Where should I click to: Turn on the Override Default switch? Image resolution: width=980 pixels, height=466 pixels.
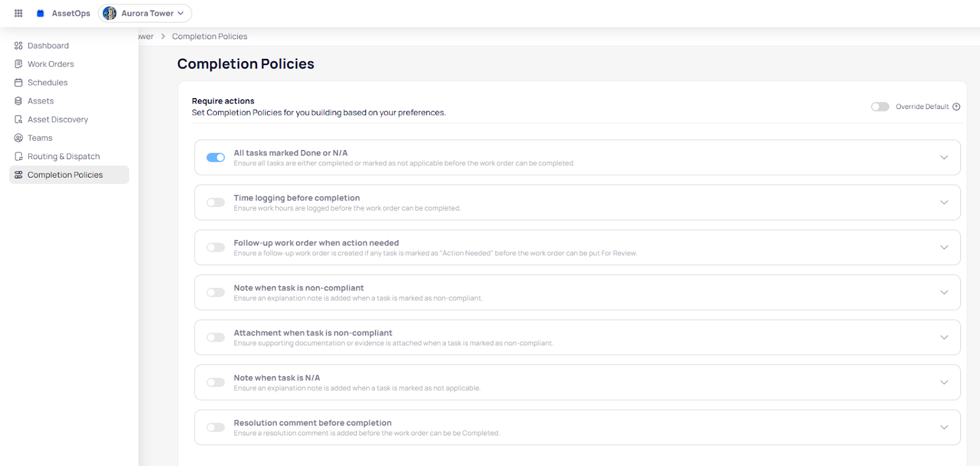(880, 107)
